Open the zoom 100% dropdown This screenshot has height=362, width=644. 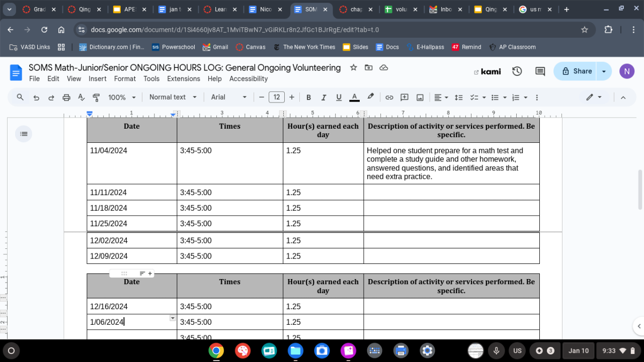click(122, 98)
